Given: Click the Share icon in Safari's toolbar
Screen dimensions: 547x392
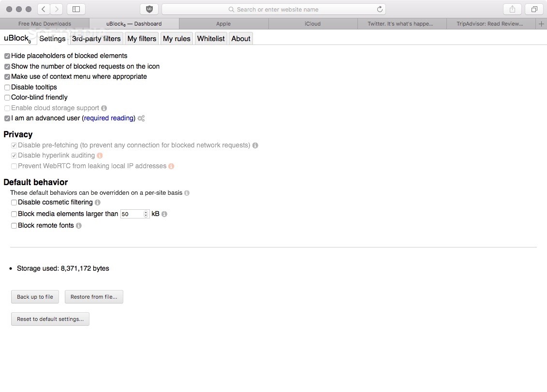Looking at the screenshot, I should pyautogui.click(x=512, y=9).
